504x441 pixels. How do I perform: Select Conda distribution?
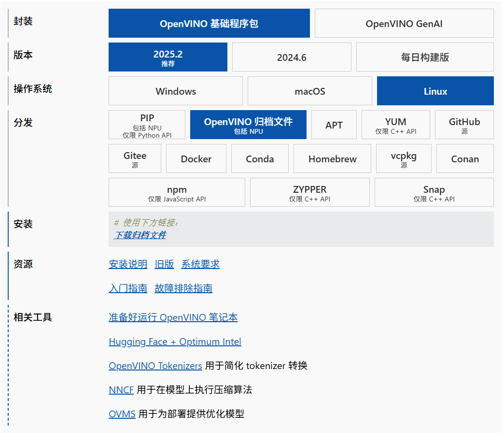pos(260,158)
